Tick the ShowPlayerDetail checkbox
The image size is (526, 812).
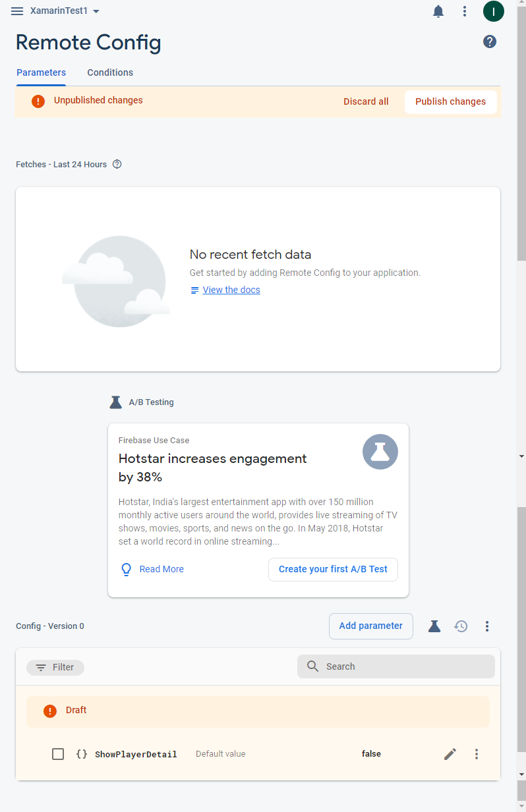58,754
